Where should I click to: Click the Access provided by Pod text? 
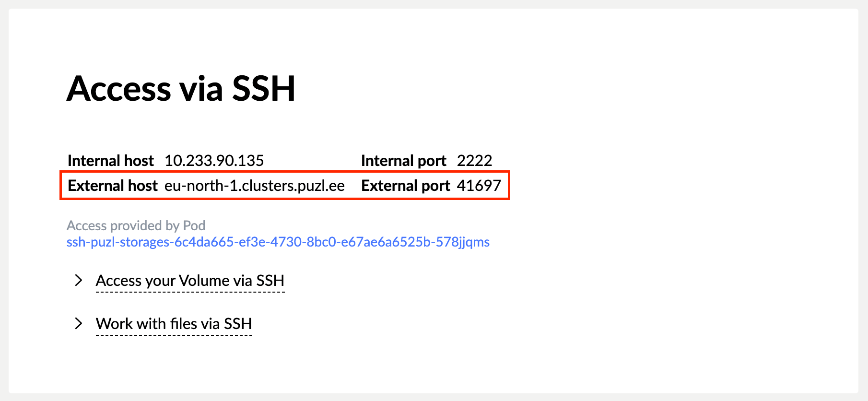point(136,225)
